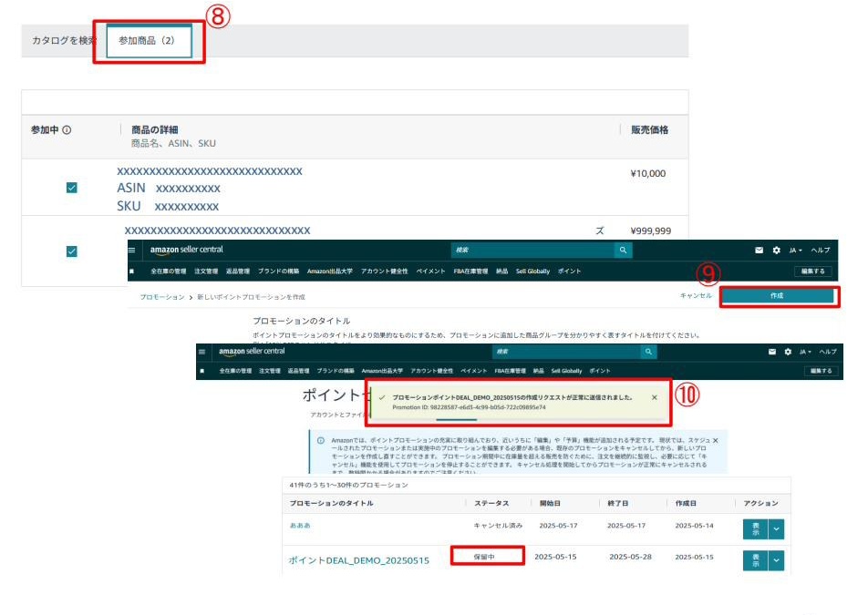868x615 pixels.
Task: Expand action dropdown arrow for ポイントDEAL_DEMO_20250515
Action: (776, 560)
